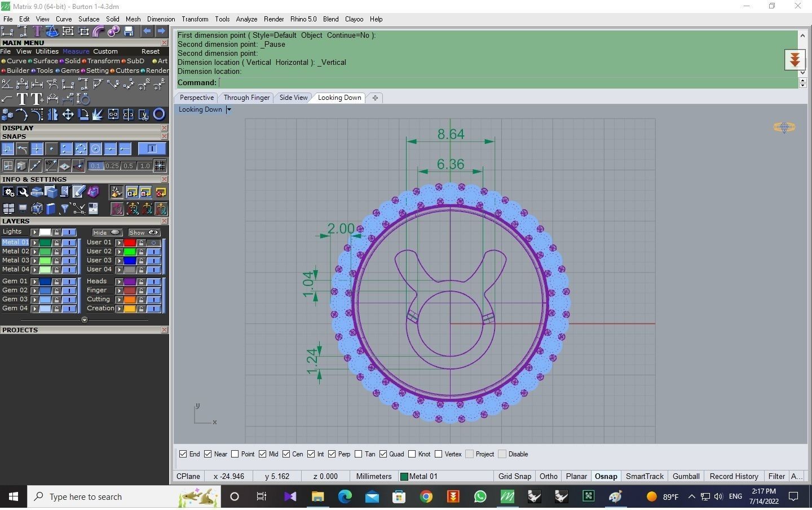Select the radius dimension tool in Measure row
This screenshot has height=510, width=812.
click(52, 84)
